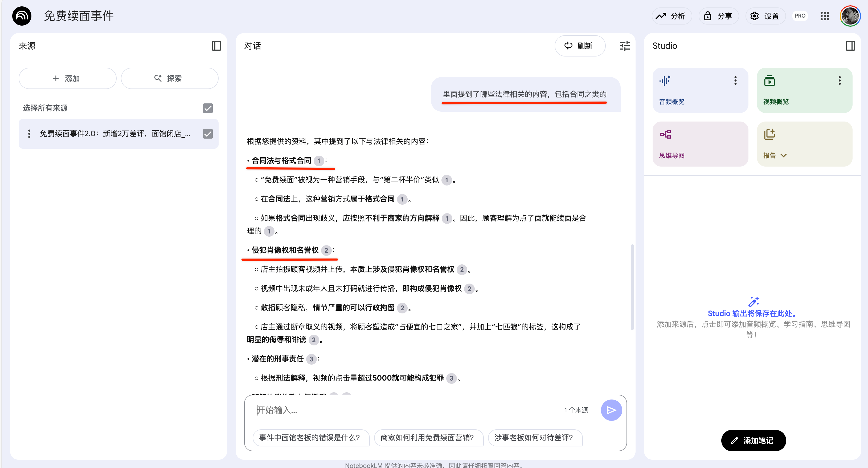Screen dimensions: 868x468
Task: Open the chat configuration sliders icon
Action: [624, 46]
